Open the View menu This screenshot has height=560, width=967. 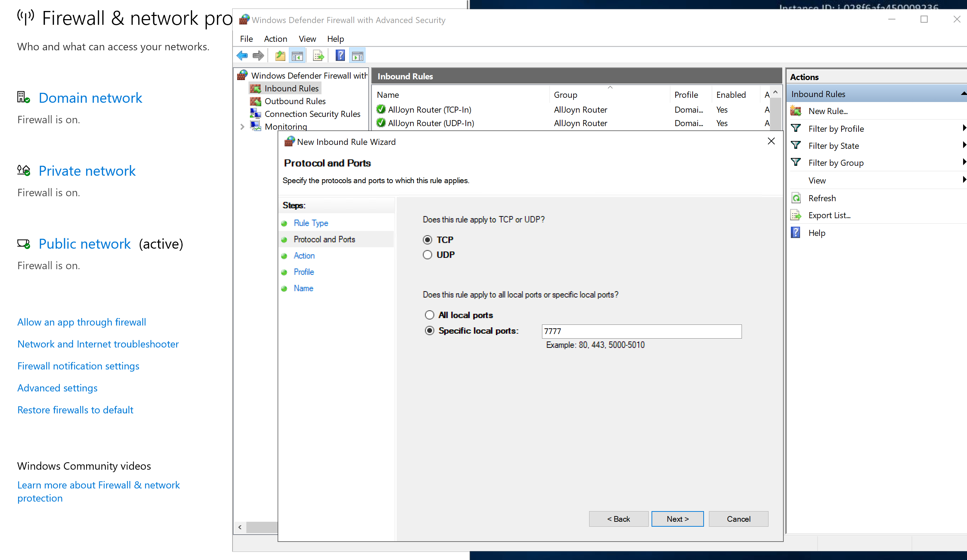(x=307, y=39)
